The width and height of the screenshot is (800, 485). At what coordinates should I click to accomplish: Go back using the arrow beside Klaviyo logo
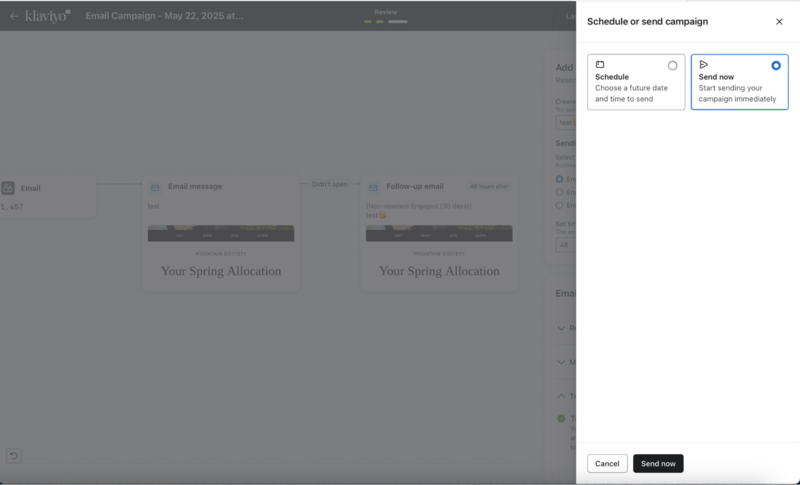click(x=13, y=16)
